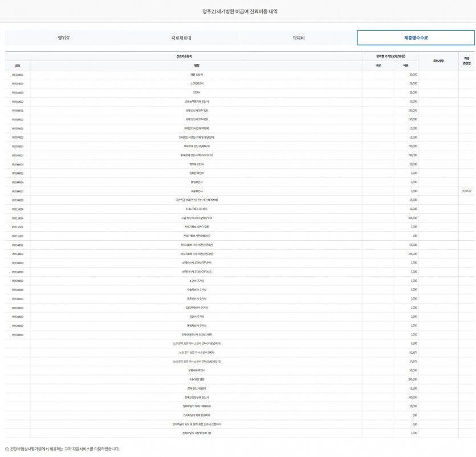The width and height of the screenshot is (476, 457).
Task: Click the 200,000 cost value
Action: click(x=412, y=218)
